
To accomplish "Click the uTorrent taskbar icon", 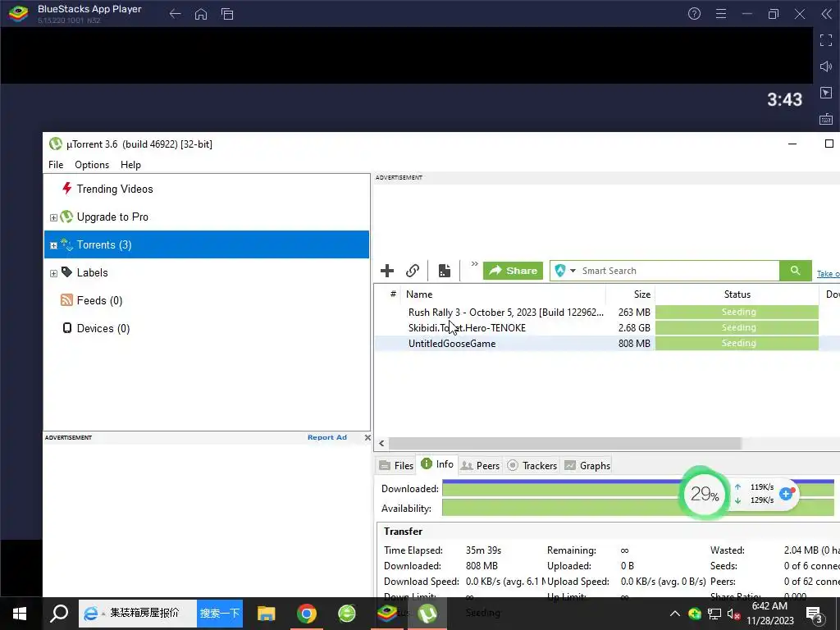I will click(x=427, y=614).
